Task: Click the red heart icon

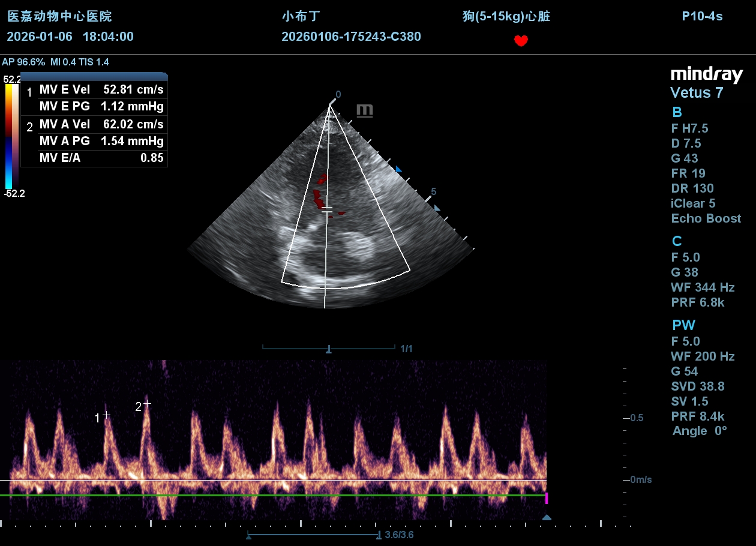Action: [521, 41]
